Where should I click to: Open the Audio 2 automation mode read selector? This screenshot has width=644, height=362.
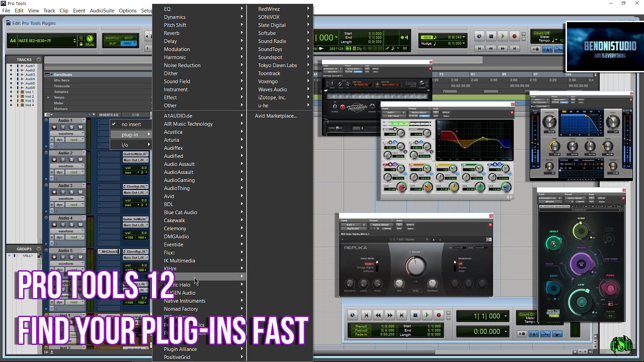[x=75, y=172]
